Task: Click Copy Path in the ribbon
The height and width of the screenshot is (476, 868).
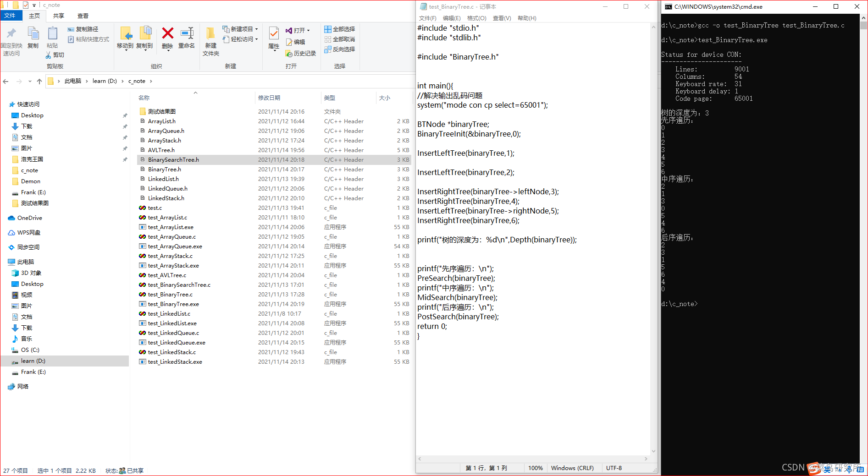Action: tap(83, 29)
